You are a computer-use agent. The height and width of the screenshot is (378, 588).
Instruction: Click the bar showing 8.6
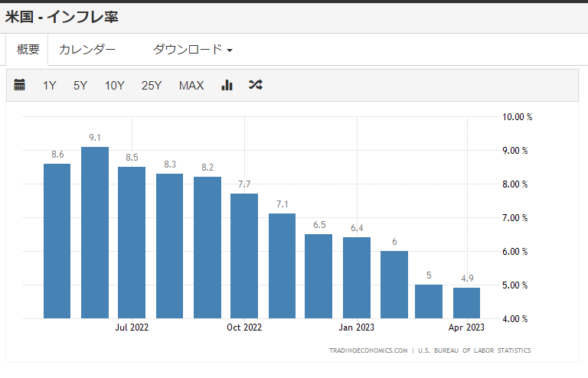tap(57, 241)
